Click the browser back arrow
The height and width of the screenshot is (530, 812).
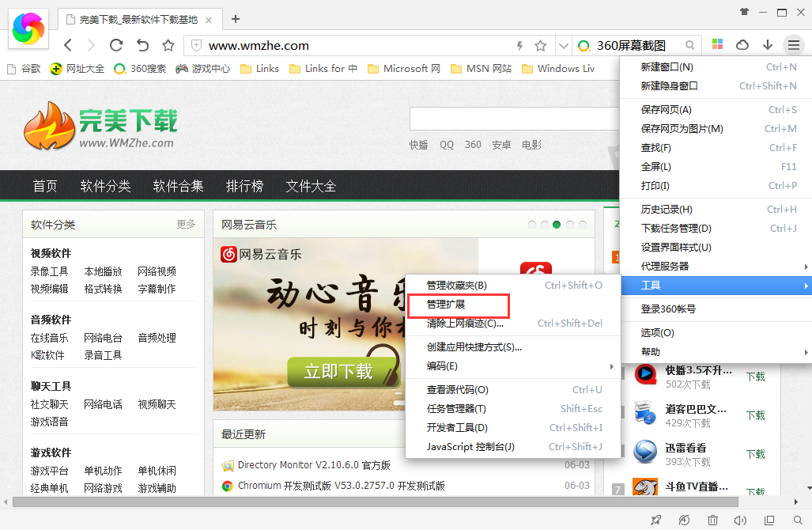68,45
